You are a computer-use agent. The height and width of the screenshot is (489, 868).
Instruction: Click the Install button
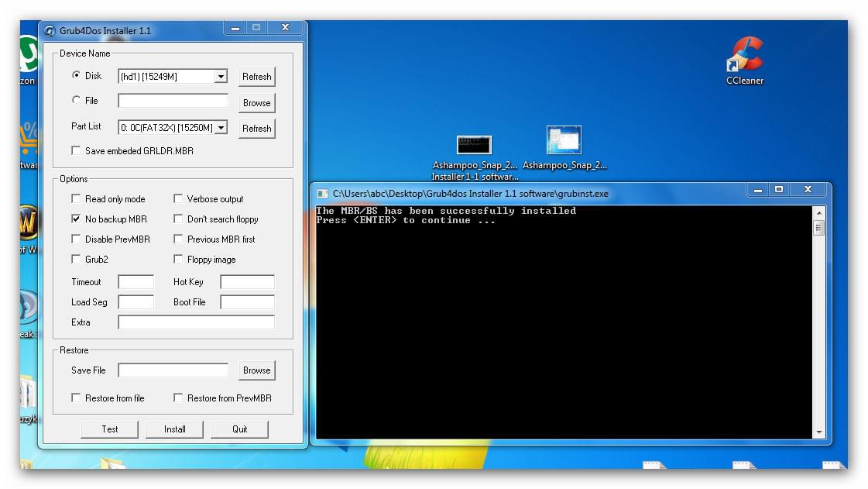pos(175,429)
